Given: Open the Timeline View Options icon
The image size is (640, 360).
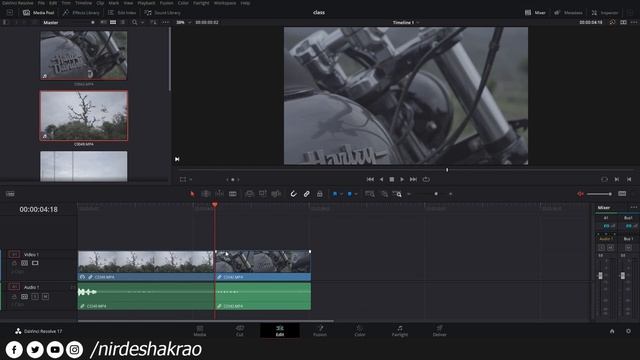Looking at the screenshot, I should (x=10, y=194).
